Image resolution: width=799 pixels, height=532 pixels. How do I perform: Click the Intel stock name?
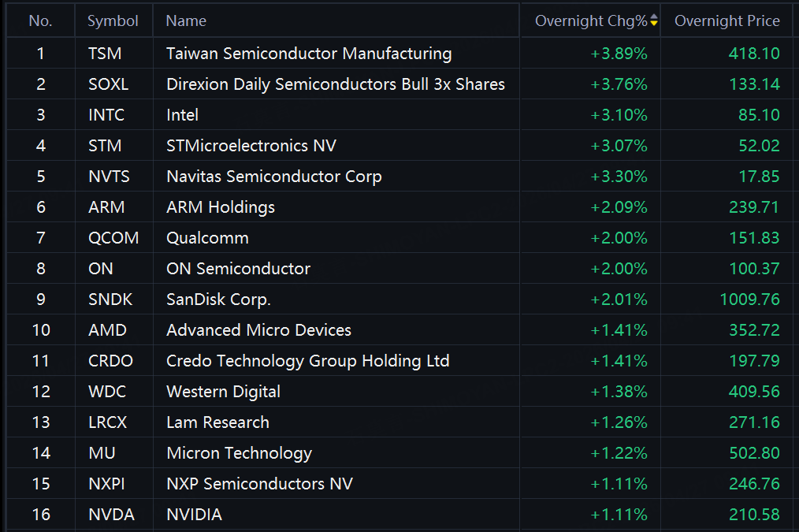pyautogui.click(x=182, y=115)
